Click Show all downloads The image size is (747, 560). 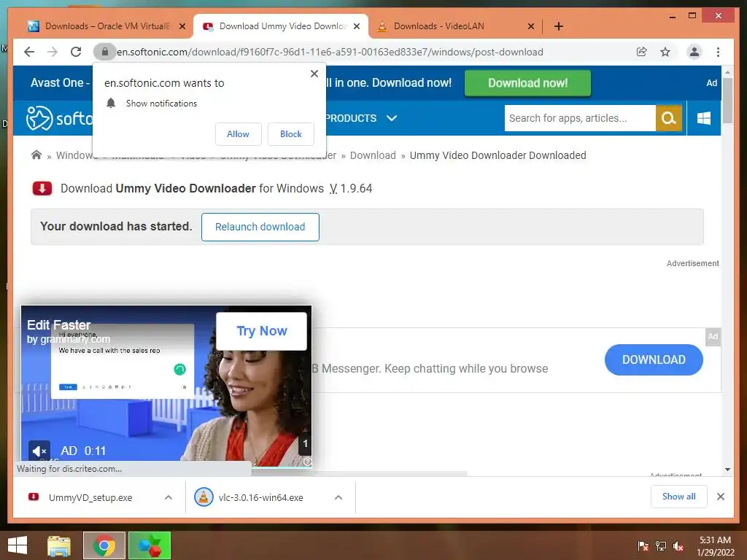pyautogui.click(x=679, y=497)
